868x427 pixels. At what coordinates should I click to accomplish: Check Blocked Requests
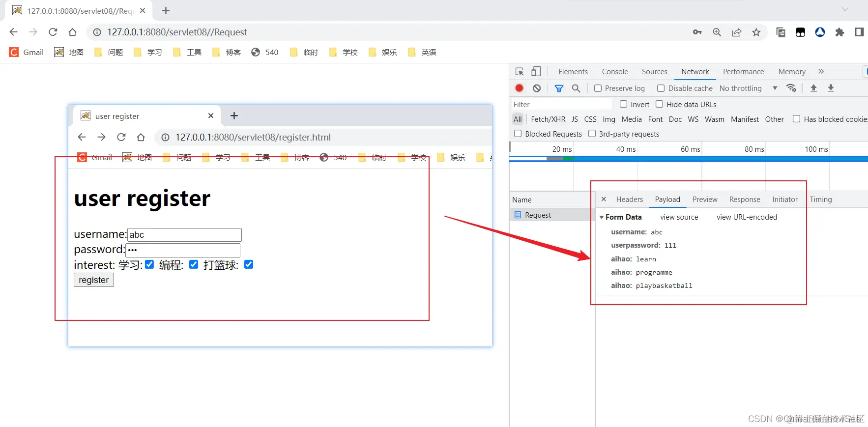tap(518, 134)
